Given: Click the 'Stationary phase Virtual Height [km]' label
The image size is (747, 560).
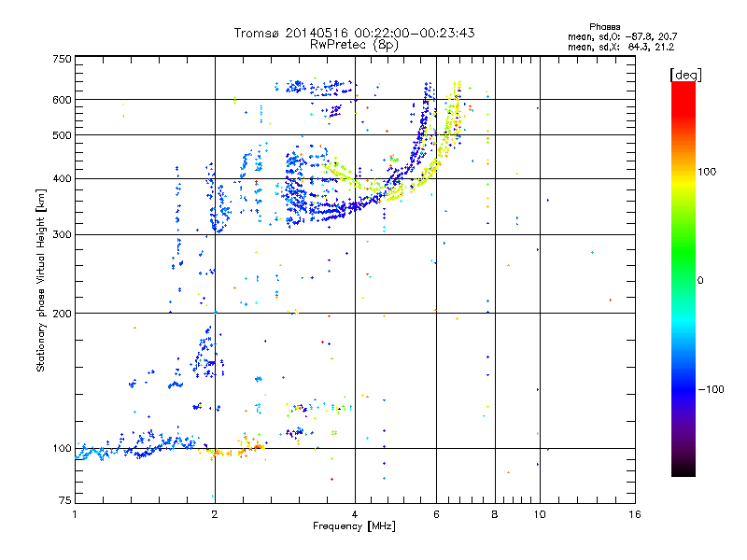Looking at the screenshot, I should (x=41, y=280).
